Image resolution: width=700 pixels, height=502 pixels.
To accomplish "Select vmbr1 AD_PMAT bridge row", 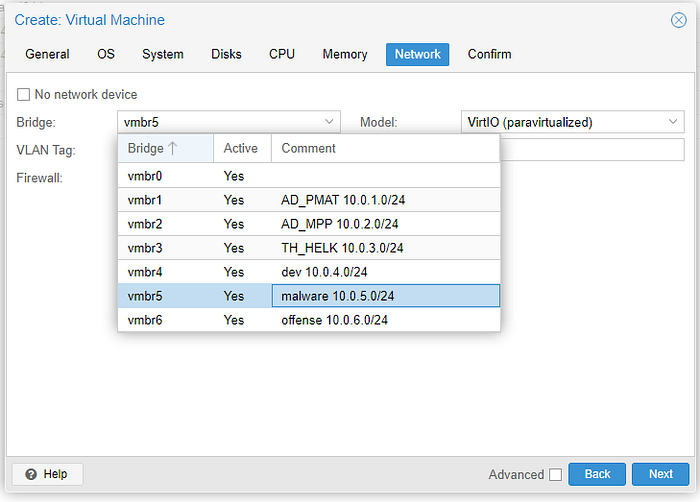I will click(309, 200).
